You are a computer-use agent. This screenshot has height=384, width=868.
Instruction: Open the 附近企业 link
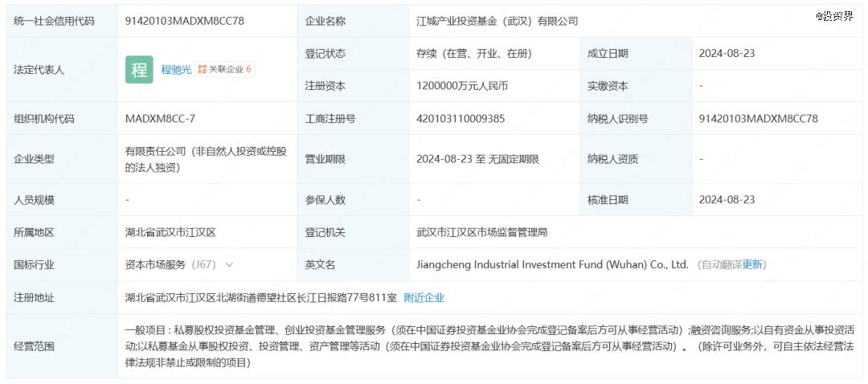[424, 297]
